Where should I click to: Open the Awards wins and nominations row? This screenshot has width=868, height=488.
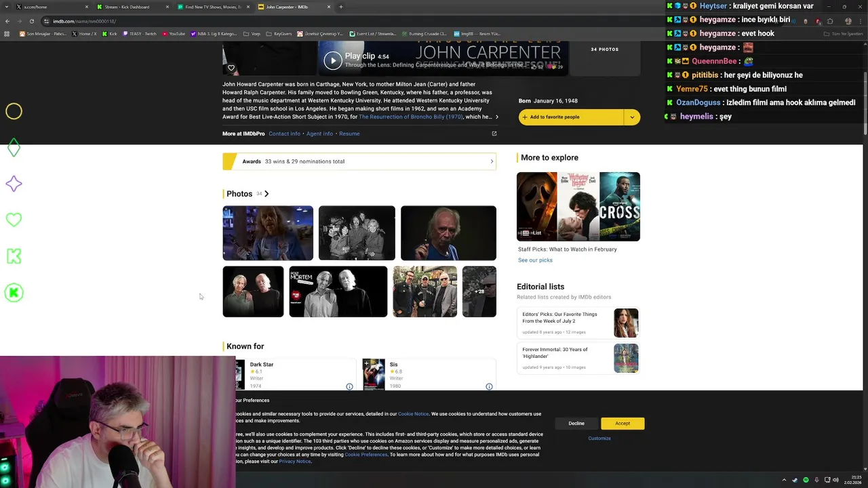[359, 161]
